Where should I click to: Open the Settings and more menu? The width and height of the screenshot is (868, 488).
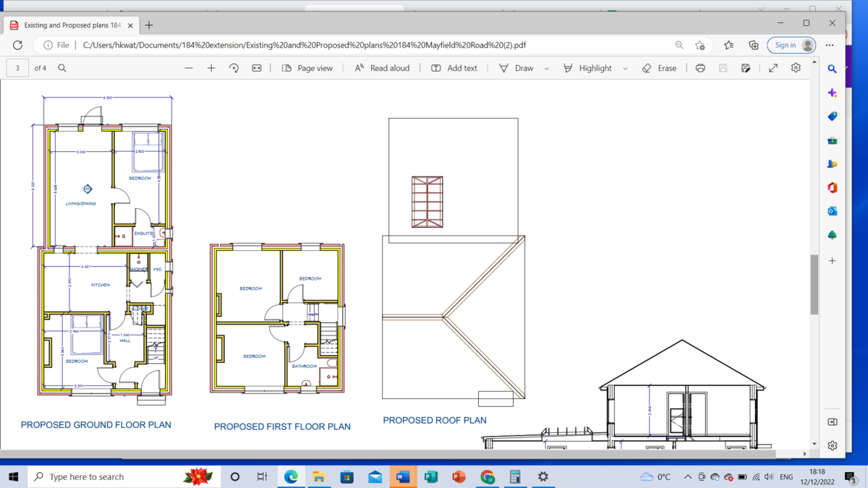tap(830, 45)
